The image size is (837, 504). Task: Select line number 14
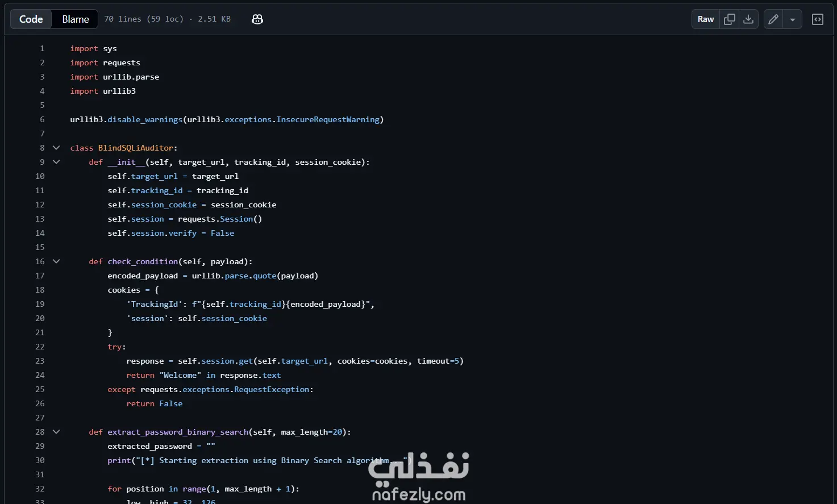[x=40, y=233]
